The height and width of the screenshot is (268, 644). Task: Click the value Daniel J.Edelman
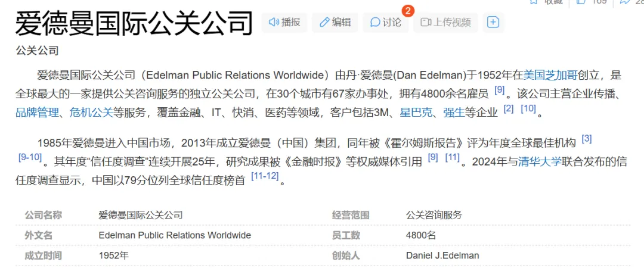pos(442,255)
